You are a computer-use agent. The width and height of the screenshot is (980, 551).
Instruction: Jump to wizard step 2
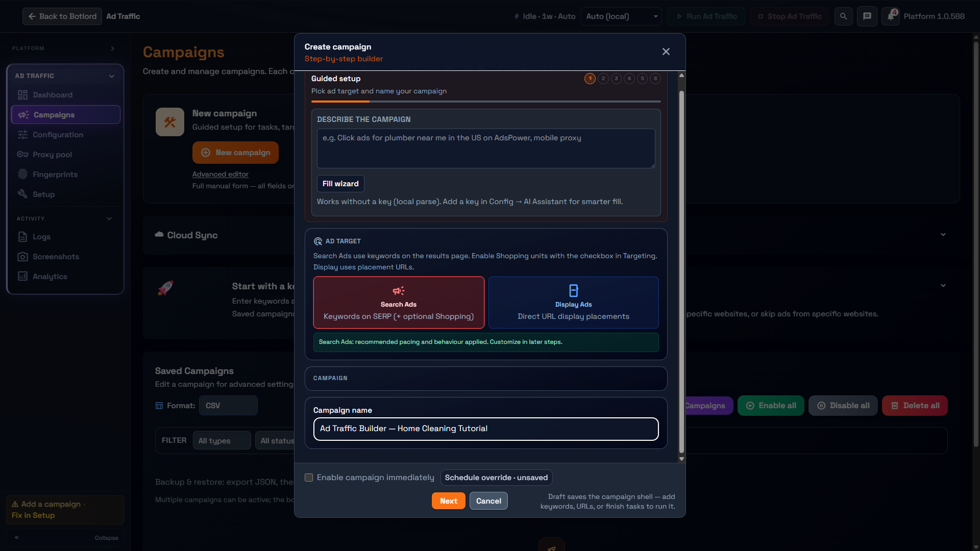(x=603, y=79)
